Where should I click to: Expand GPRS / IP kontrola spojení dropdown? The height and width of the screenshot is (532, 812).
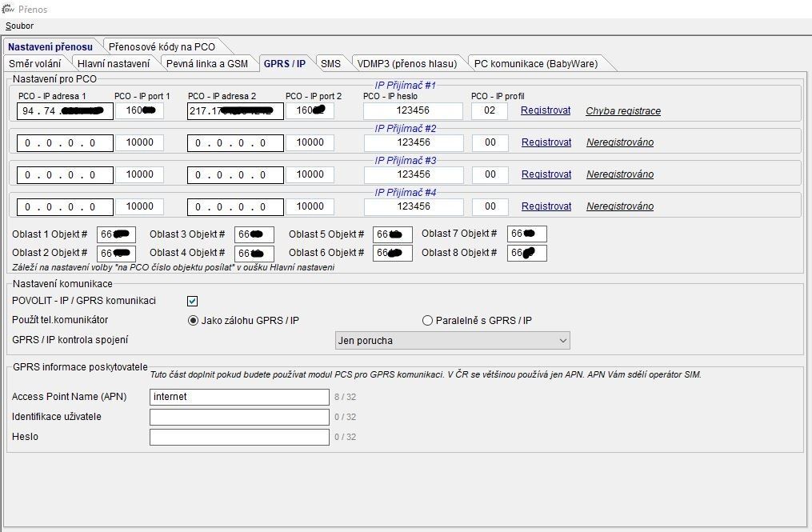click(452, 341)
